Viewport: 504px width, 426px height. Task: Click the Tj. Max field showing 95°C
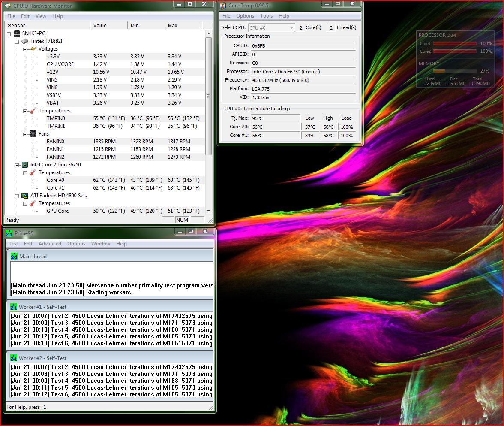(276, 118)
